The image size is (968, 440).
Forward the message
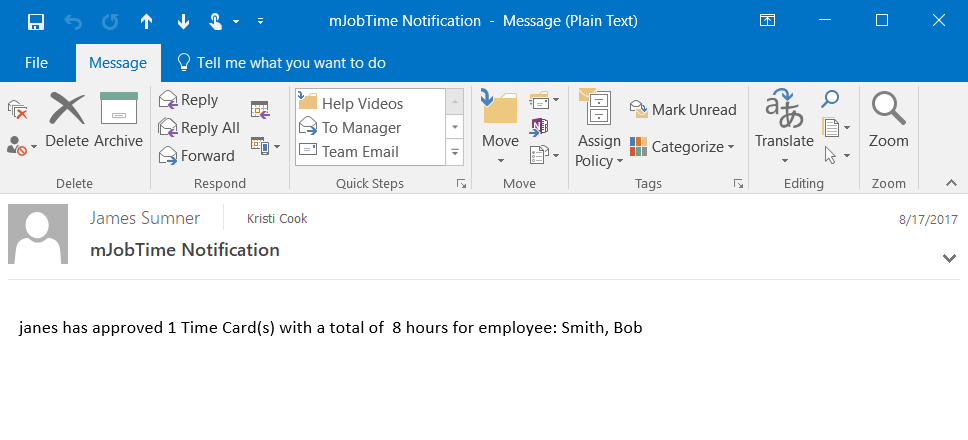[x=197, y=156]
